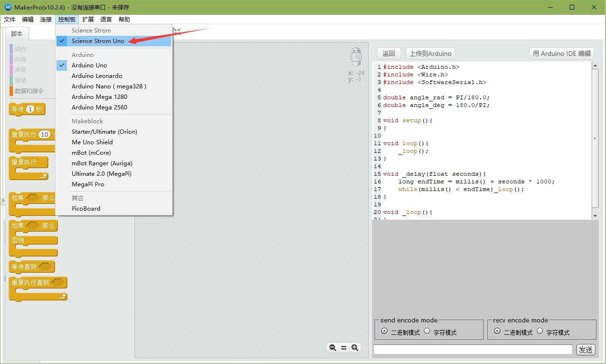Zoom in the script canvas
The width and height of the screenshot is (606, 364).
[355, 348]
